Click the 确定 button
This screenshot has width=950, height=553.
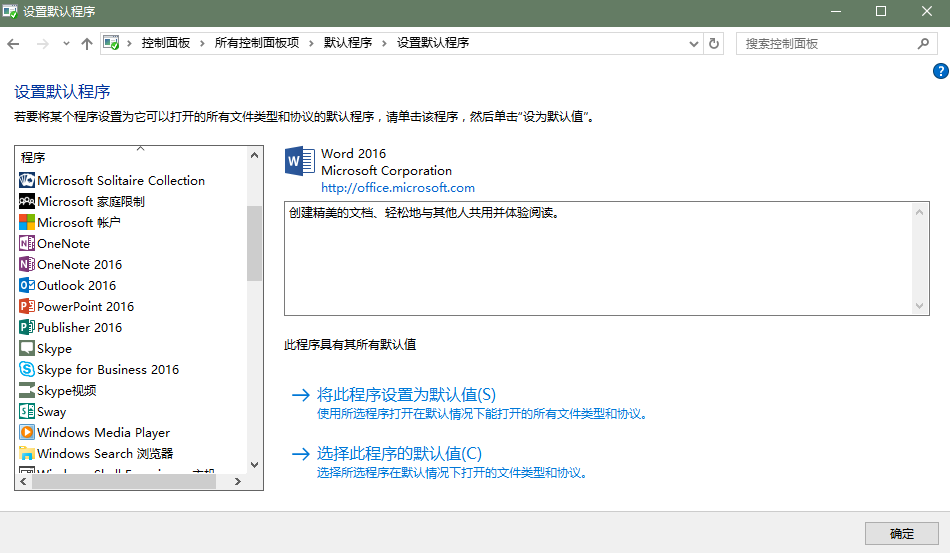(x=902, y=534)
